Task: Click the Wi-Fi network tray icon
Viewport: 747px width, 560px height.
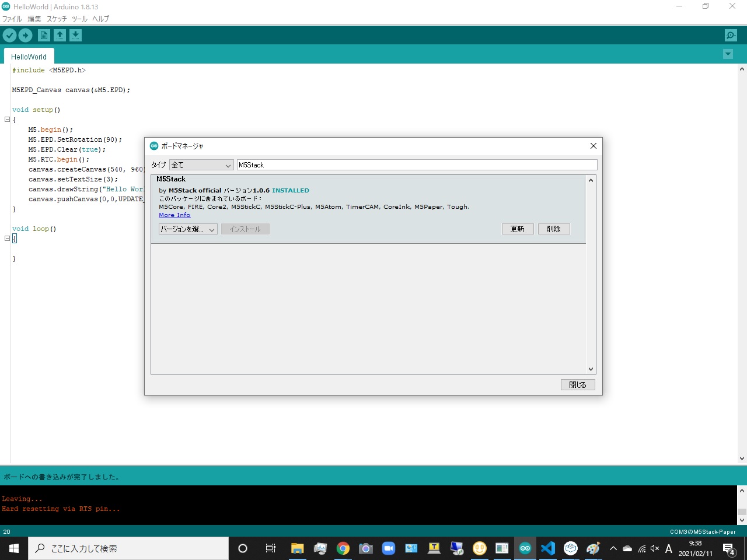Action: pos(641,548)
